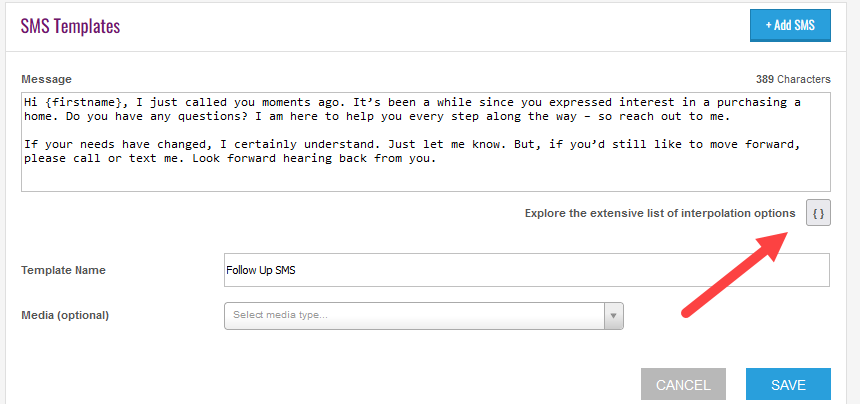Click the 389 Characters counter
The width and height of the screenshot is (860, 404).
point(793,79)
